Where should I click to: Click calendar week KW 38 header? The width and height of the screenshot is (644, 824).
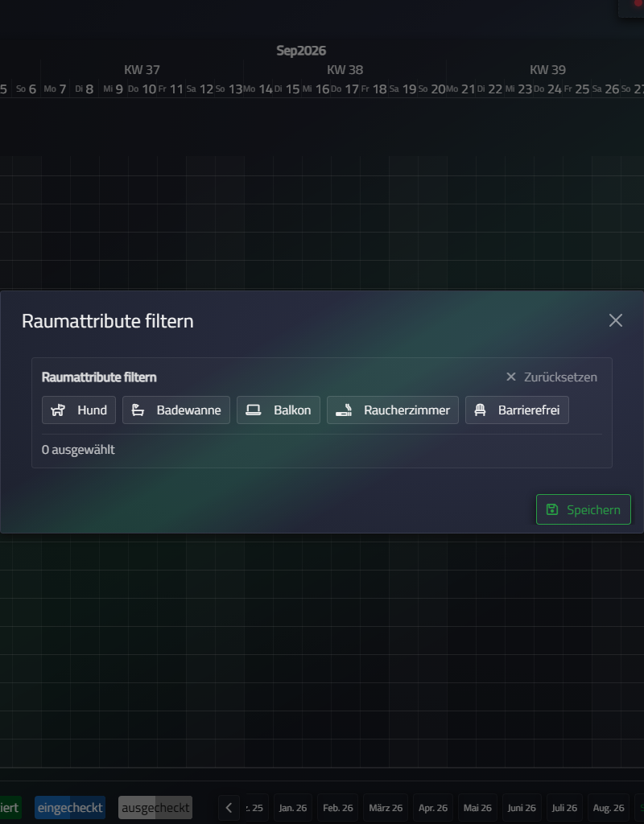pos(345,70)
